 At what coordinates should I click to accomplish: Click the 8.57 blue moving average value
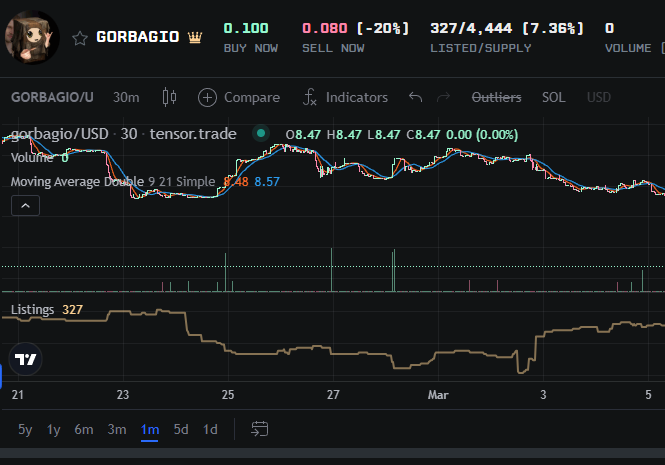(x=267, y=182)
